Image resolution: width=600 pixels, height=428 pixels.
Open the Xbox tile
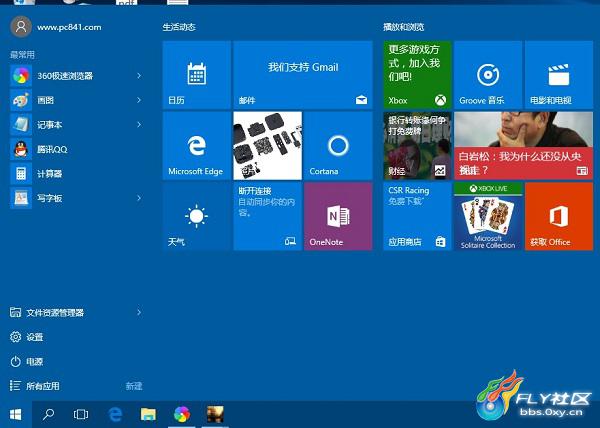tap(417, 75)
